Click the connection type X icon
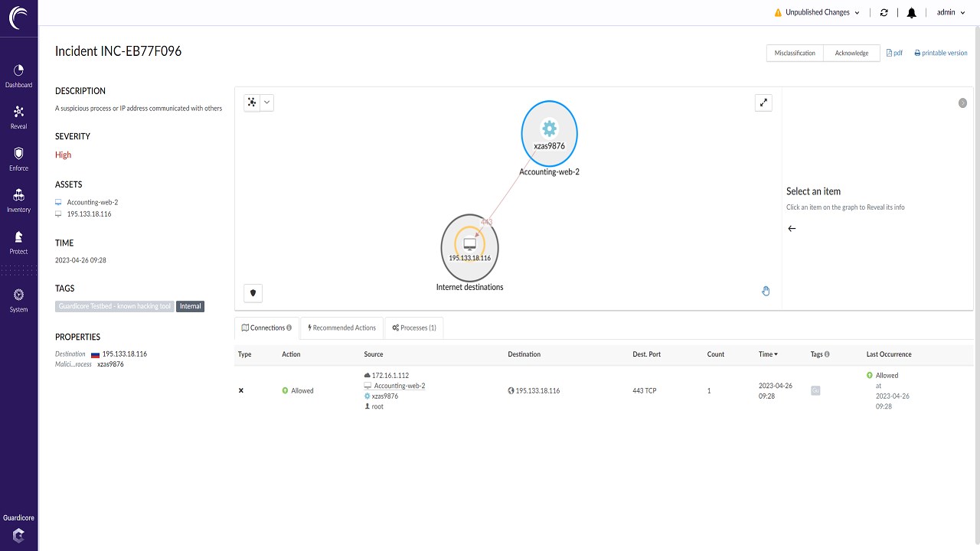The image size is (980, 551). coord(241,390)
